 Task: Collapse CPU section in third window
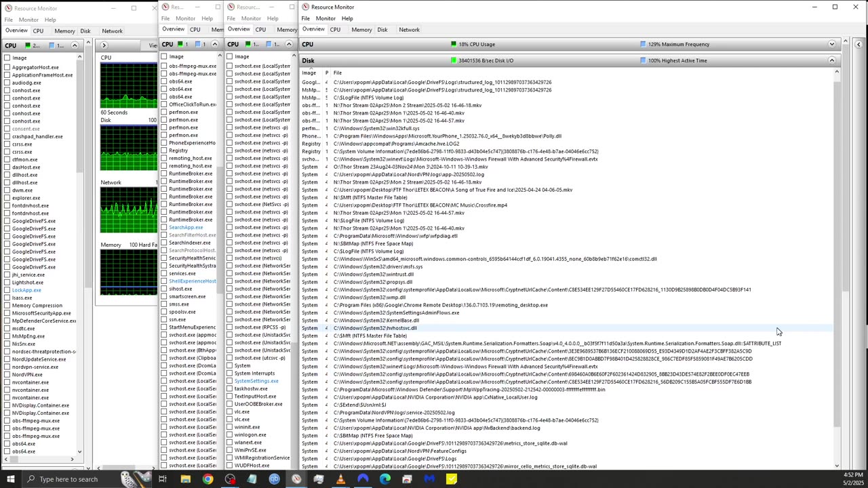coord(289,45)
